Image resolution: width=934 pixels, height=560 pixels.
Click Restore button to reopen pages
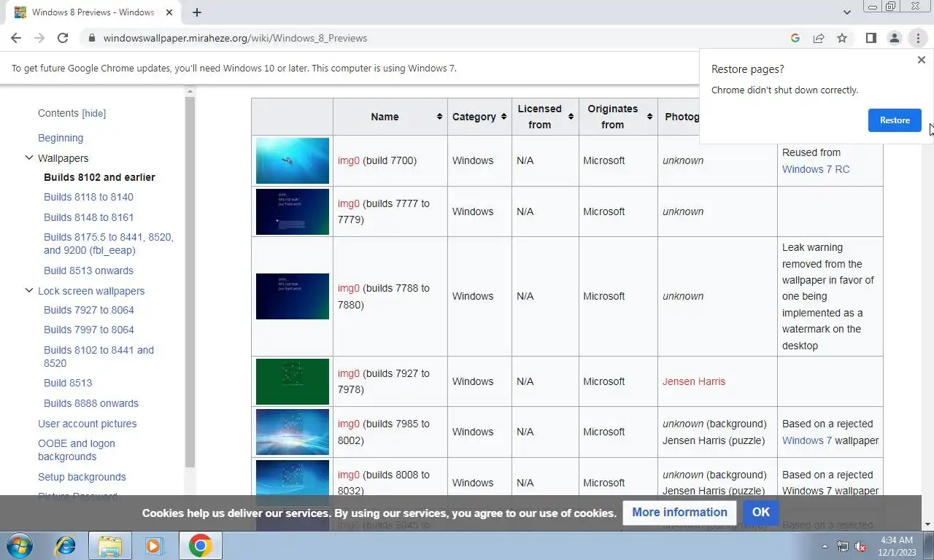pos(895,120)
